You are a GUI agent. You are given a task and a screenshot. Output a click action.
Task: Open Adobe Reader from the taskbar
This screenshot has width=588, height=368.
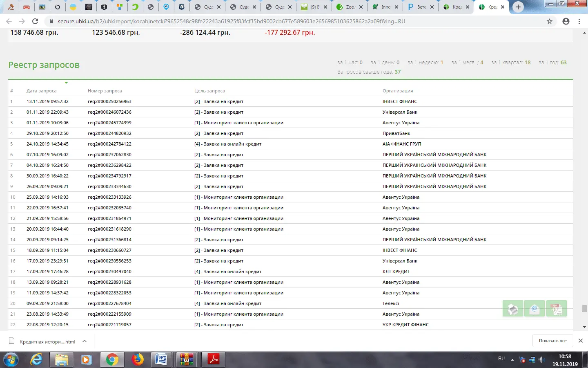tap(213, 359)
